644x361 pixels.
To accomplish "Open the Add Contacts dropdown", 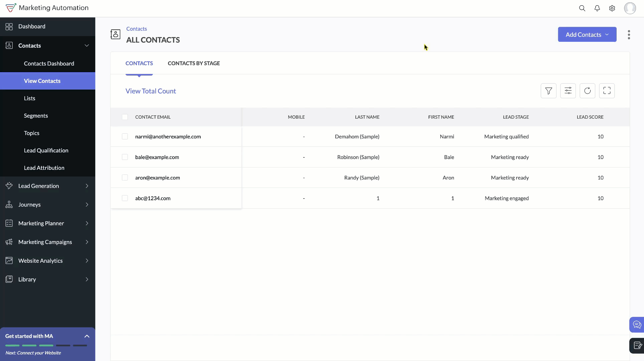I will [587, 34].
